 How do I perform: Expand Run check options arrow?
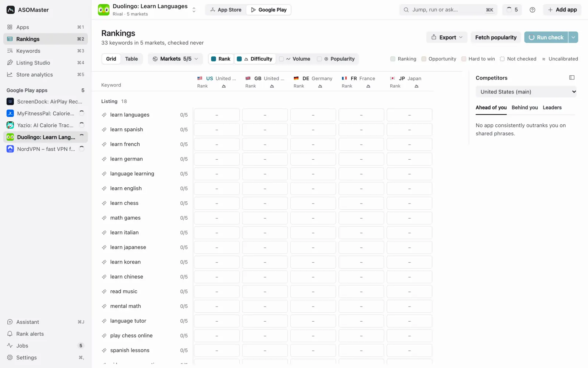pos(573,37)
